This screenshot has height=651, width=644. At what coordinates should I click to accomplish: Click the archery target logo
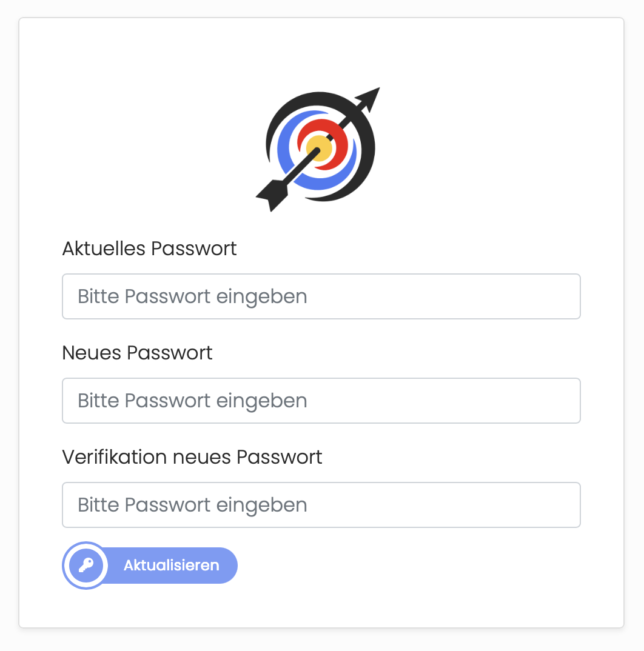point(318,150)
